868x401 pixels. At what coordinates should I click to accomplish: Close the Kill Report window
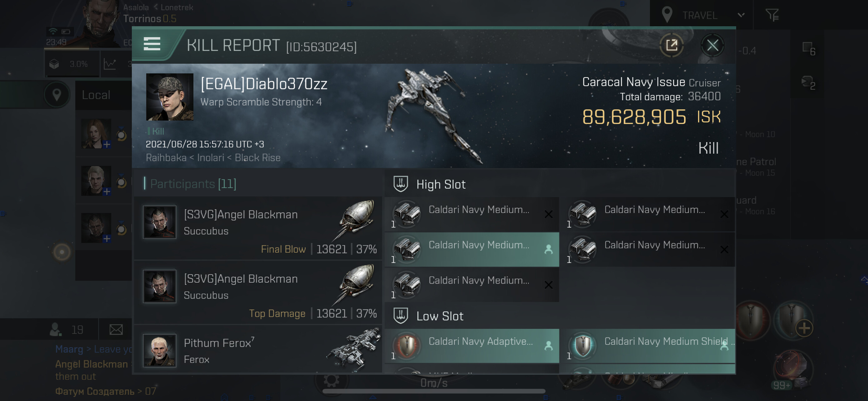[x=712, y=45]
